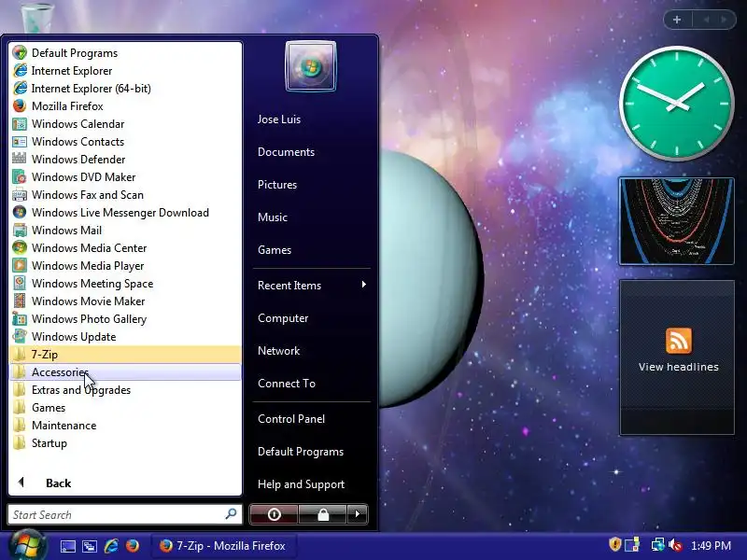The width and height of the screenshot is (747, 560).
Task: Open Windows Calendar
Action: pos(125,124)
